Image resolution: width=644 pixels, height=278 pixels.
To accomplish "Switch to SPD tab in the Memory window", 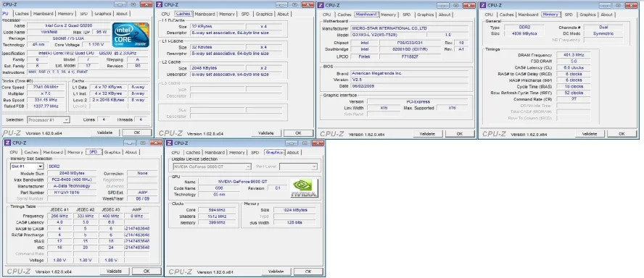I will [569, 14].
